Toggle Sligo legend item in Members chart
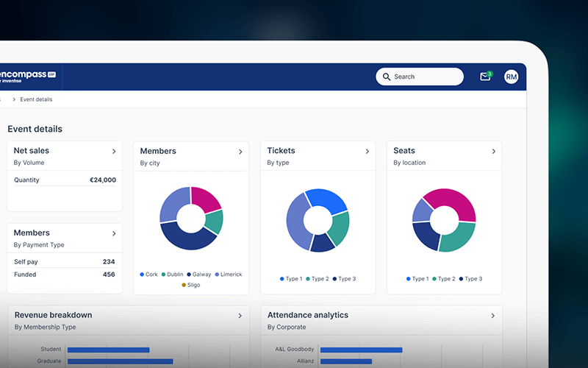Viewport: 588px width, 368px height. 190,285
